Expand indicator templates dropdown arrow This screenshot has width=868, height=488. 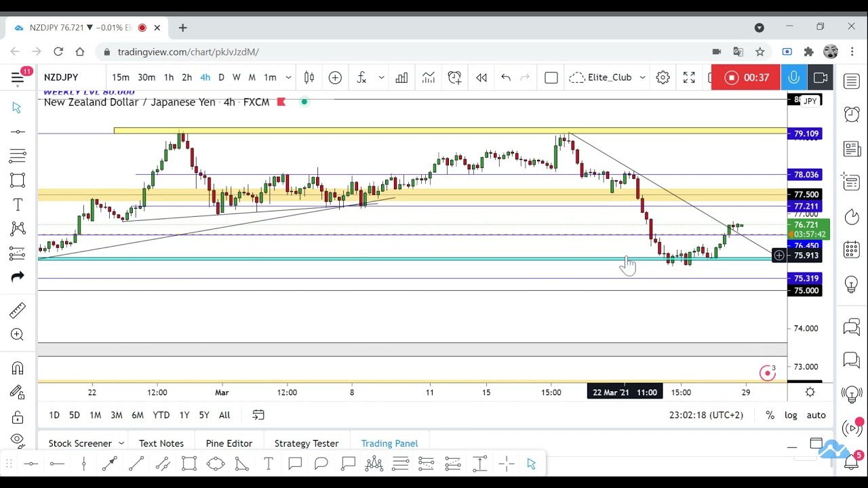[381, 77]
